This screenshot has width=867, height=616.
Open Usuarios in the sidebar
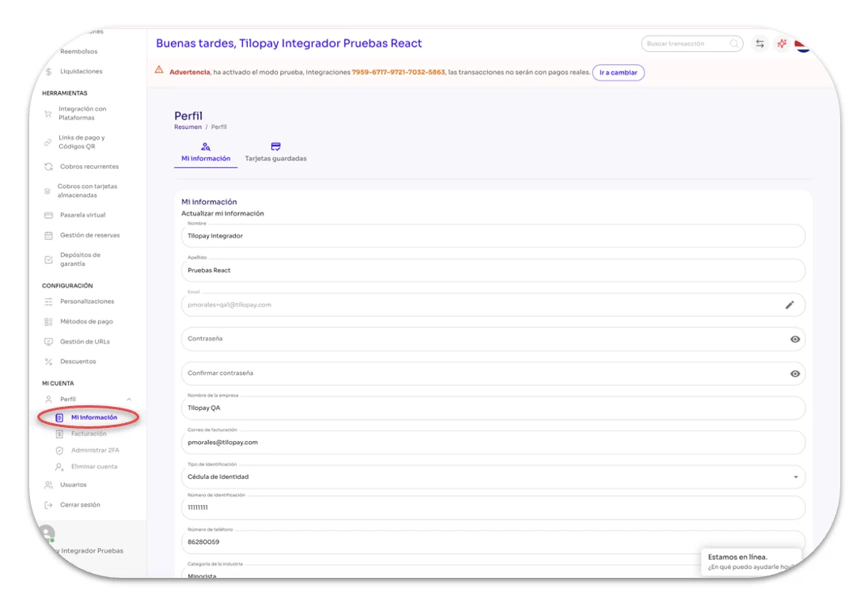(x=74, y=485)
